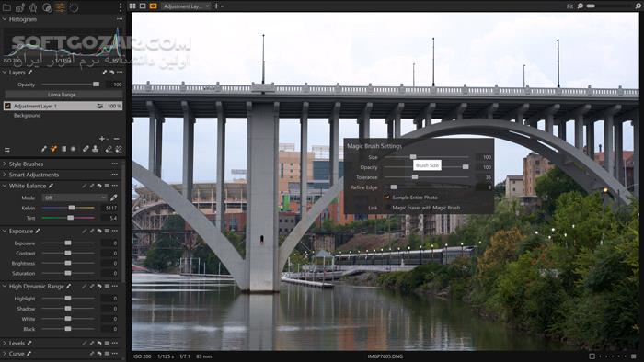The width and height of the screenshot is (644, 362).
Task: Open White Balance options menu
Action: pyautogui.click(x=115, y=186)
